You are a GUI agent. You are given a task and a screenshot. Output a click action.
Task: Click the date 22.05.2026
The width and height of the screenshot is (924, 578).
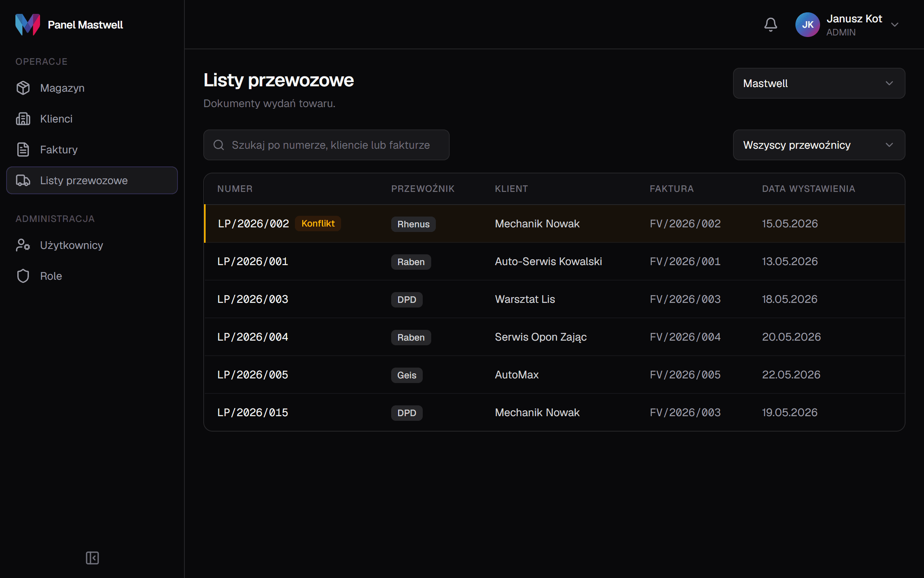pyautogui.click(x=791, y=375)
